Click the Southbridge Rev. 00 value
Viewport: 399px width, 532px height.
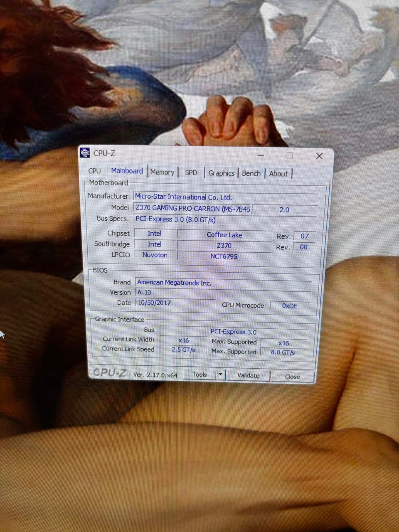(x=304, y=247)
